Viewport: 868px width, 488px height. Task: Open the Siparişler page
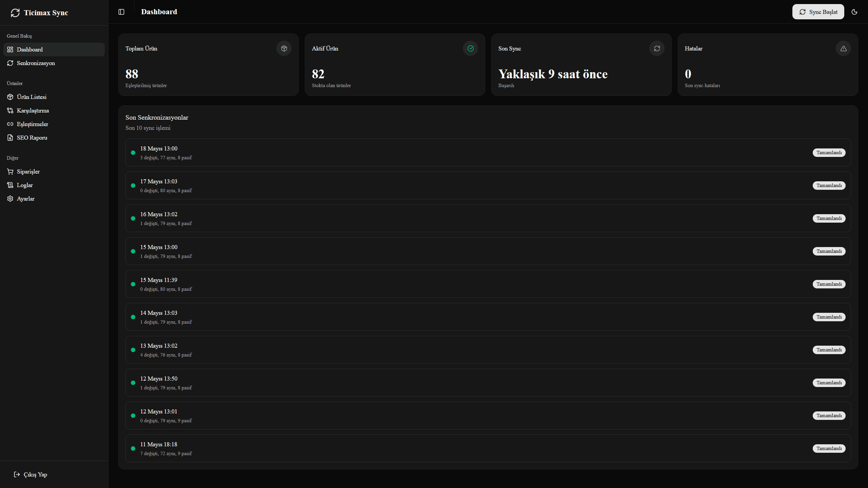coord(54,171)
